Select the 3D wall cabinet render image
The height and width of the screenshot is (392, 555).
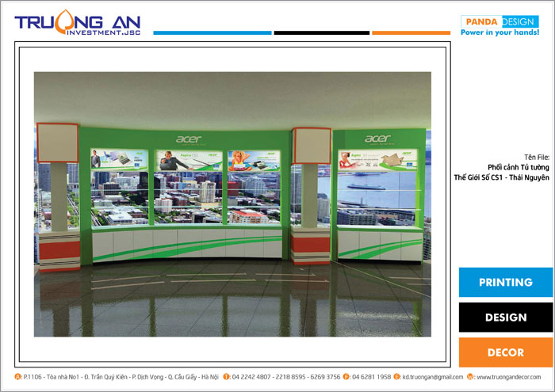tap(232, 204)
